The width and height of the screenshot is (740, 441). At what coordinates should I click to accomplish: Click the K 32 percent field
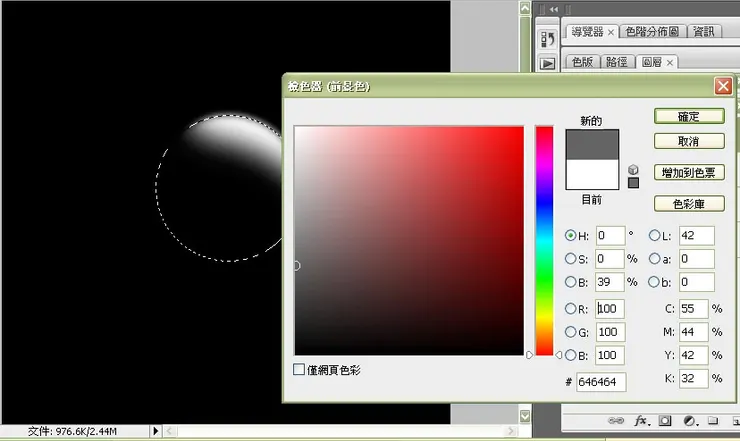click(694, 378)
